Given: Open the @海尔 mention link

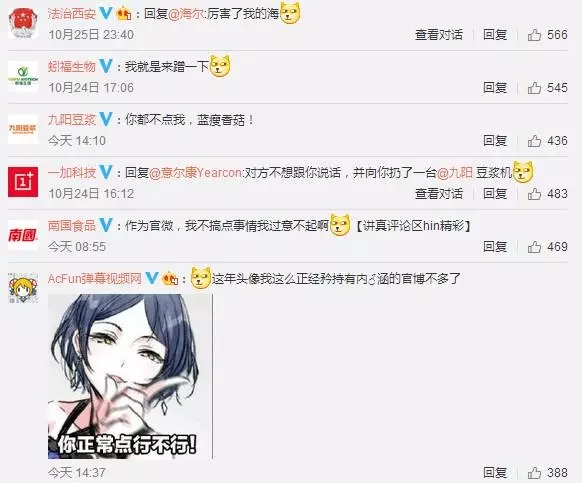Looking at the screenshot, I should tap(186, 14).
